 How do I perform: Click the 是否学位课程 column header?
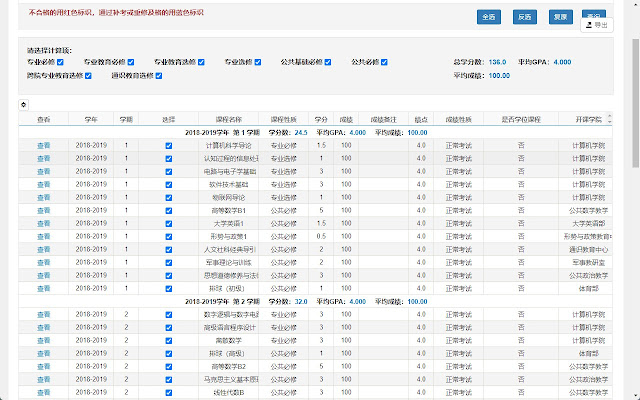point(521,120)
